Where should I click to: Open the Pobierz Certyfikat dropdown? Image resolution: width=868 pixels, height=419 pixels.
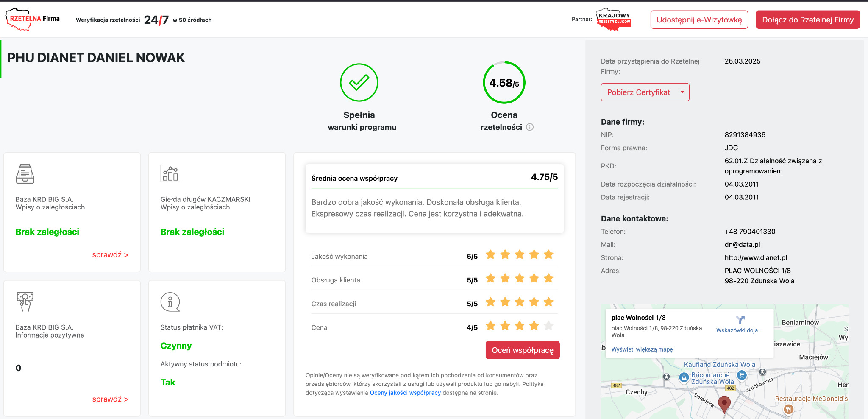pyautogui.click(x=645, y=92)
